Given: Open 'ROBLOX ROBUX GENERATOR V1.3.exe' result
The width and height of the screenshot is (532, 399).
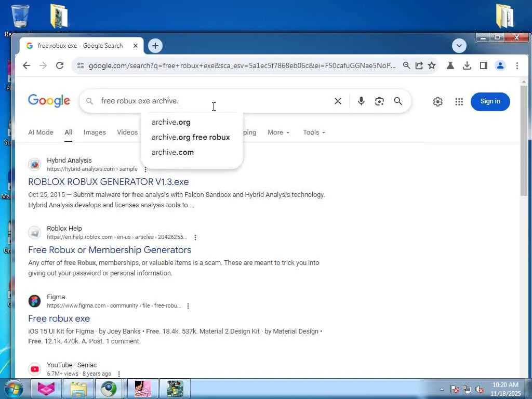Looking at the screenshot, I should tap(108, 182).
